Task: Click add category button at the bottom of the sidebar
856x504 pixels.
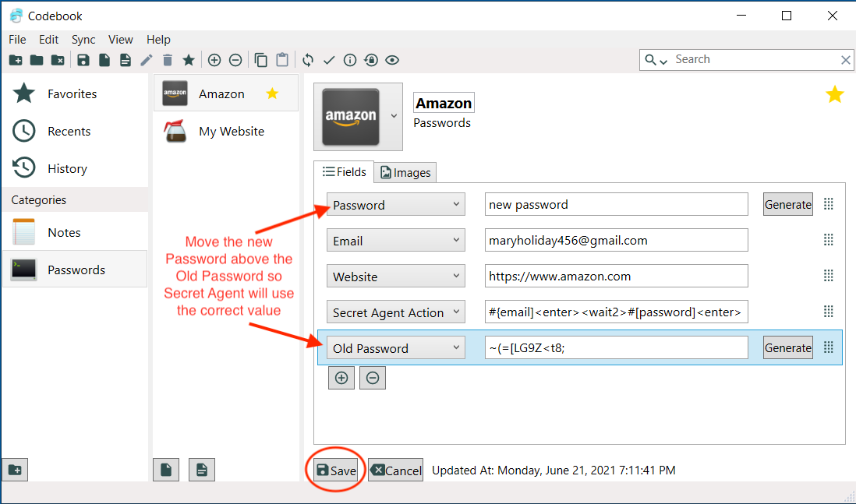Action: tap(15, 470)
